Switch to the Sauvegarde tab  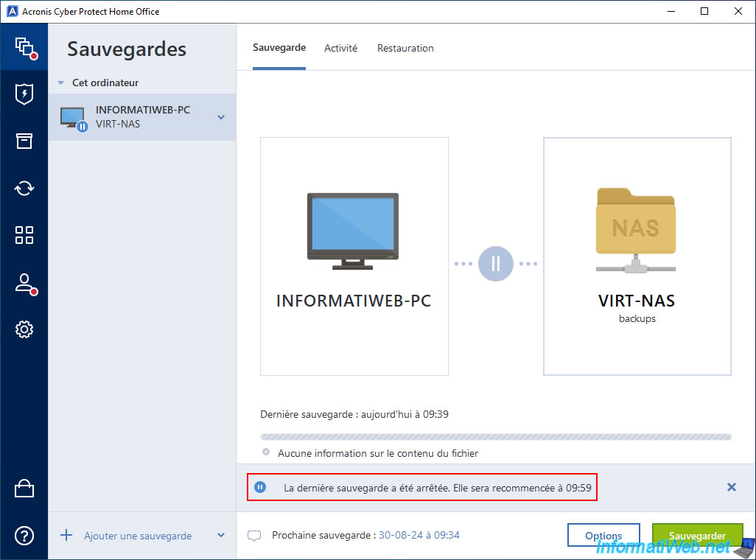pyautogui.click(x=279, y=48)
